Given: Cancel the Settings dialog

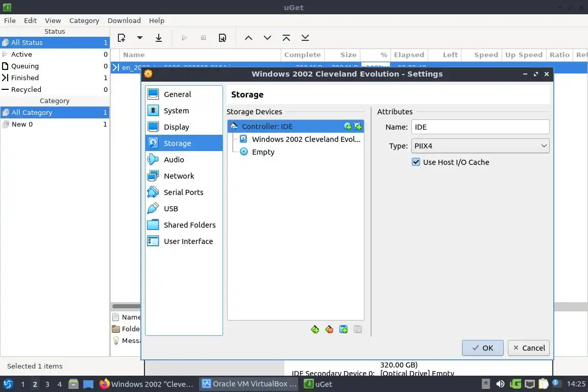Looking at the screenshot, I should click(x=529, y=348).
